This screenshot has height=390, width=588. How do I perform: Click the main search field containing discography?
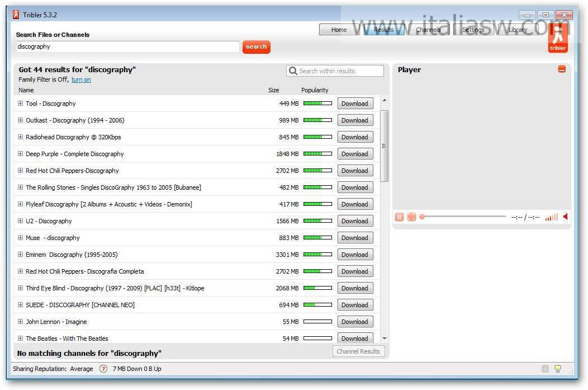[x=127, y=46]
